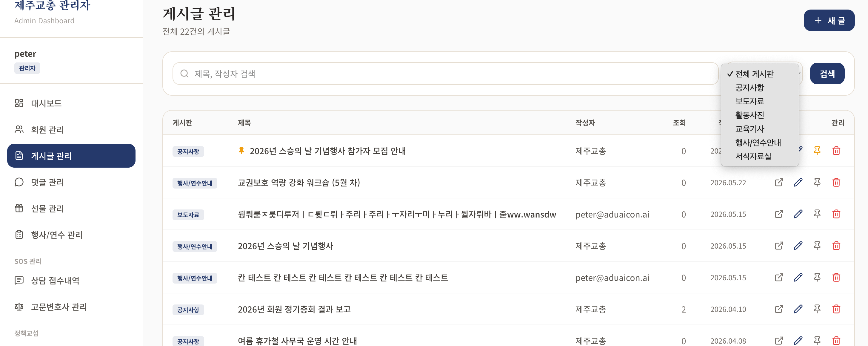Image resolution: width=868 pixels, height=346 pixels.
Task: Open 회원 정기총회 결과 보고 externally
Action: pos(779,309)
